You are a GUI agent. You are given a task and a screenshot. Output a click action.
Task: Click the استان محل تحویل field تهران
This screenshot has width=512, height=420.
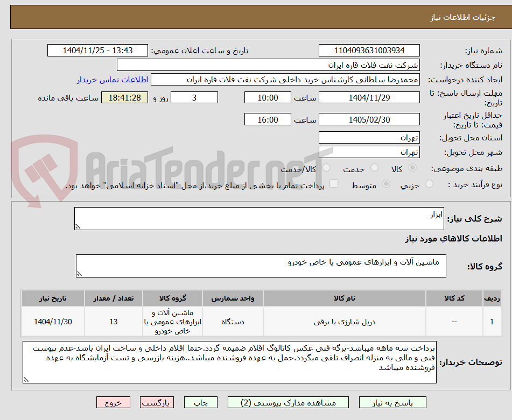369,138
